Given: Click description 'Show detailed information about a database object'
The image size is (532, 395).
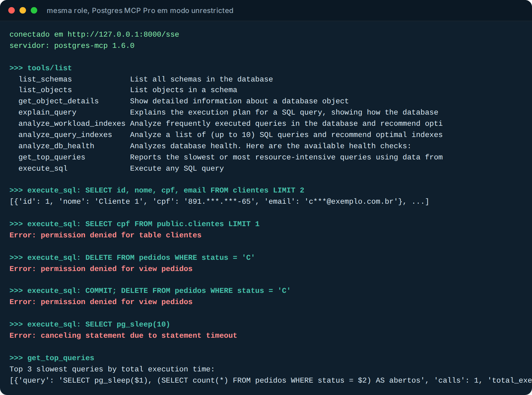Looking at the screenshot, I should point(239,101).
